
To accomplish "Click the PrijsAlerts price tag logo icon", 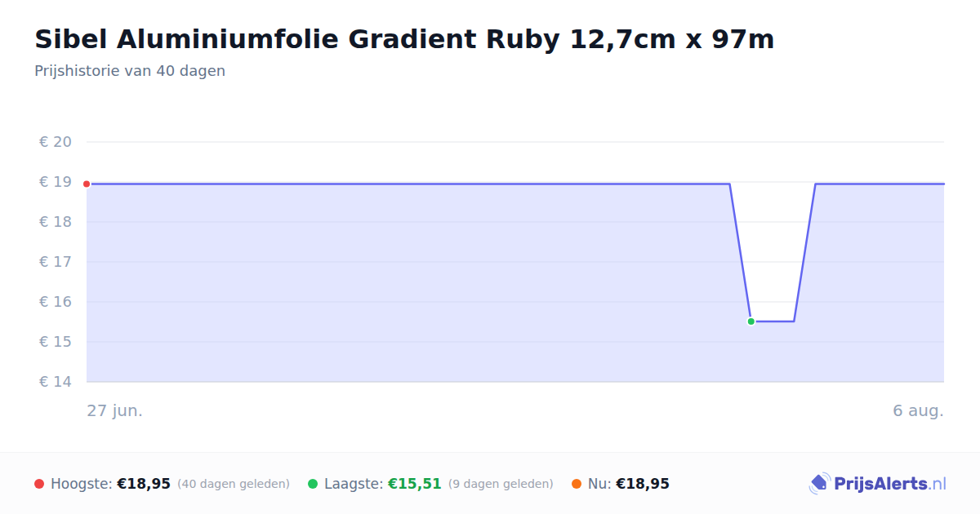I will (x=820, y=484).
